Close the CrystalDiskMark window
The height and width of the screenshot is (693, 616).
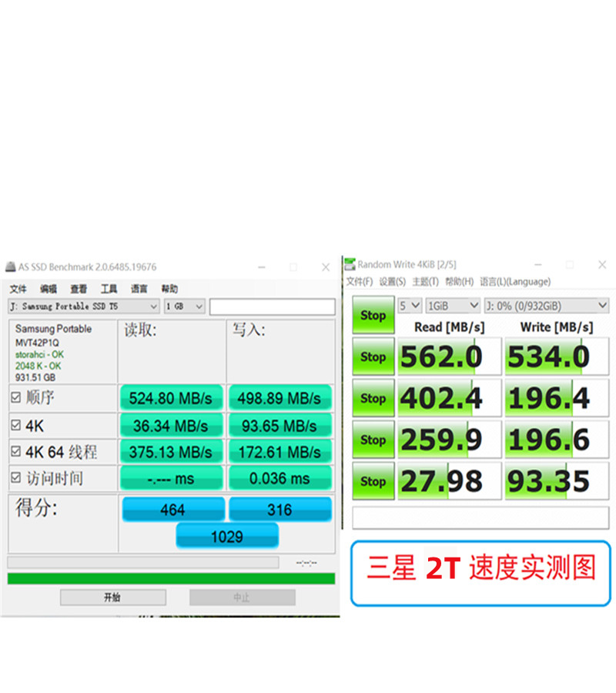coord(602,264)
